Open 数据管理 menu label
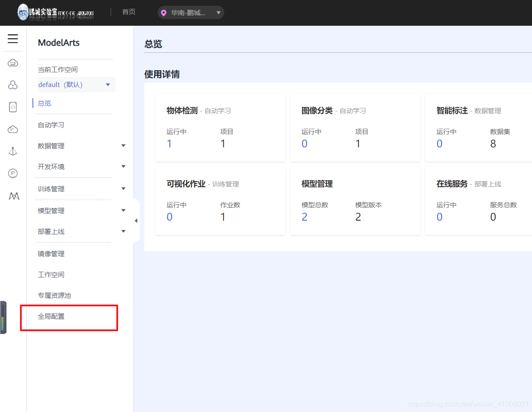Viewport: 532px width, 412px height. 51,146
